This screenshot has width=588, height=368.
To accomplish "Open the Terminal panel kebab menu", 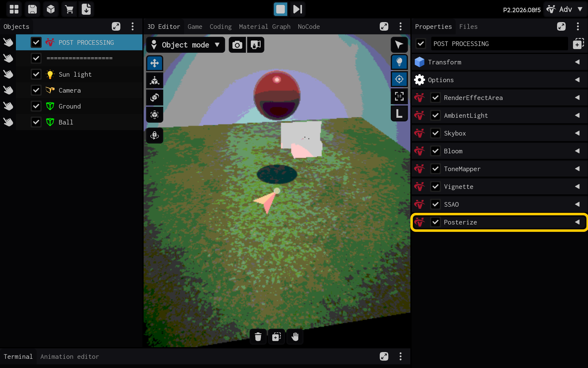I will (401, 356).
